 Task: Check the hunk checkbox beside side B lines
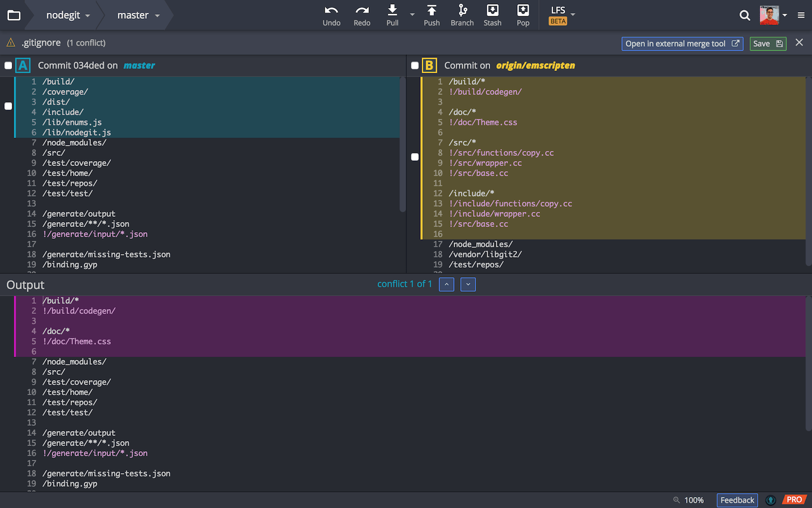[415, 157]
